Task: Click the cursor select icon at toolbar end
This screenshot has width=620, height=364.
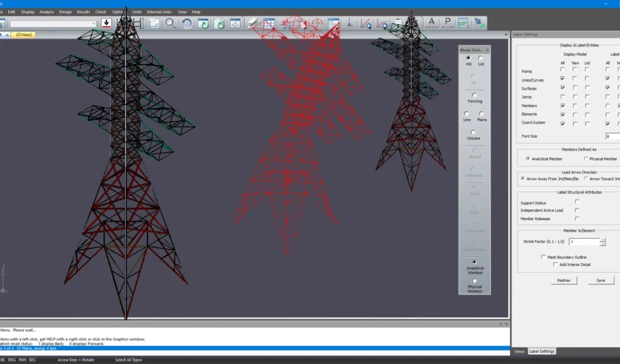Action: click(x=479, y=24)
